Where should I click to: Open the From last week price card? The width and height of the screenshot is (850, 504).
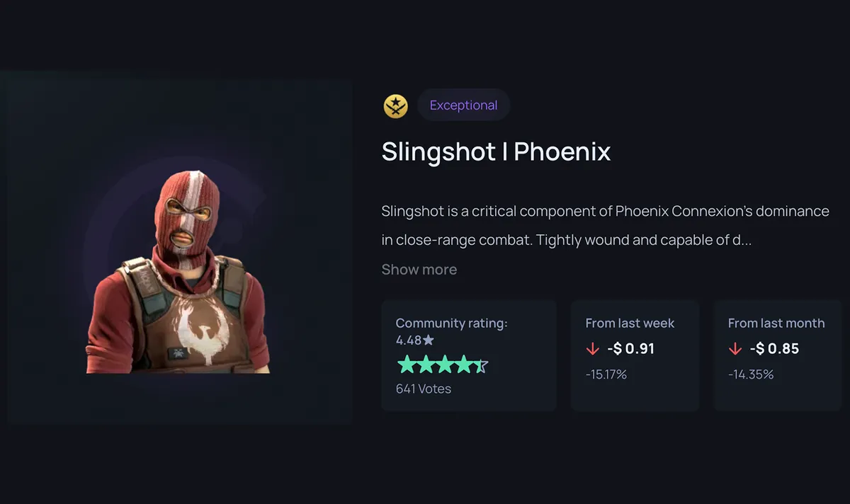tap(635, 355)
